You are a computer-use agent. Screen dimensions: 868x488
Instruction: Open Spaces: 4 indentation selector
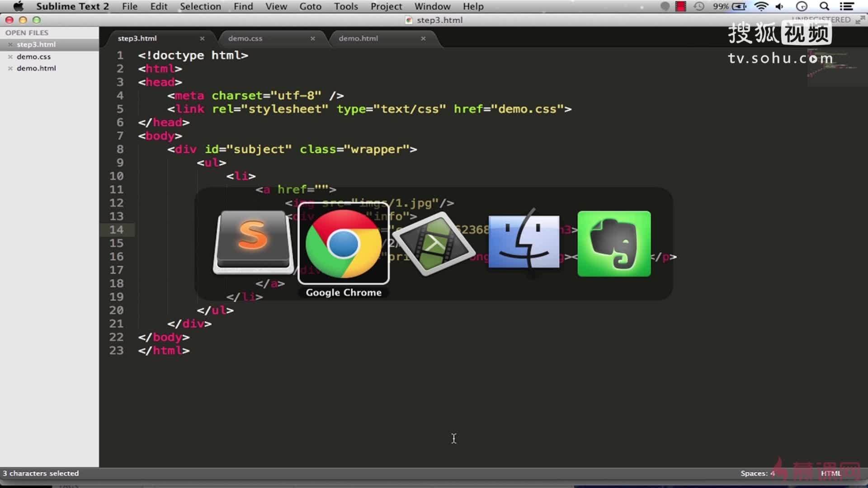point(757,473)
